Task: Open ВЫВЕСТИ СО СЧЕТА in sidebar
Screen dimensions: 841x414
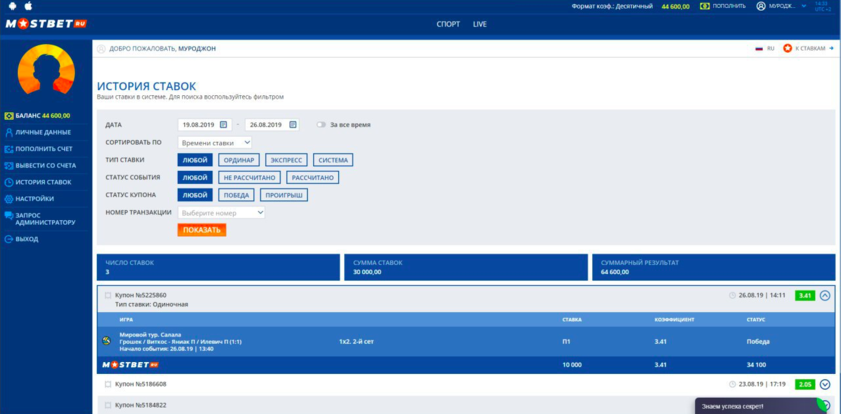Action: [40, 165]
